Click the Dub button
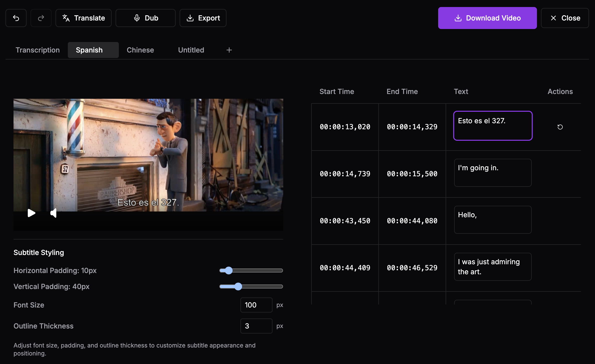Viewport: 595px width, 364px height. [x=146, y=18]
